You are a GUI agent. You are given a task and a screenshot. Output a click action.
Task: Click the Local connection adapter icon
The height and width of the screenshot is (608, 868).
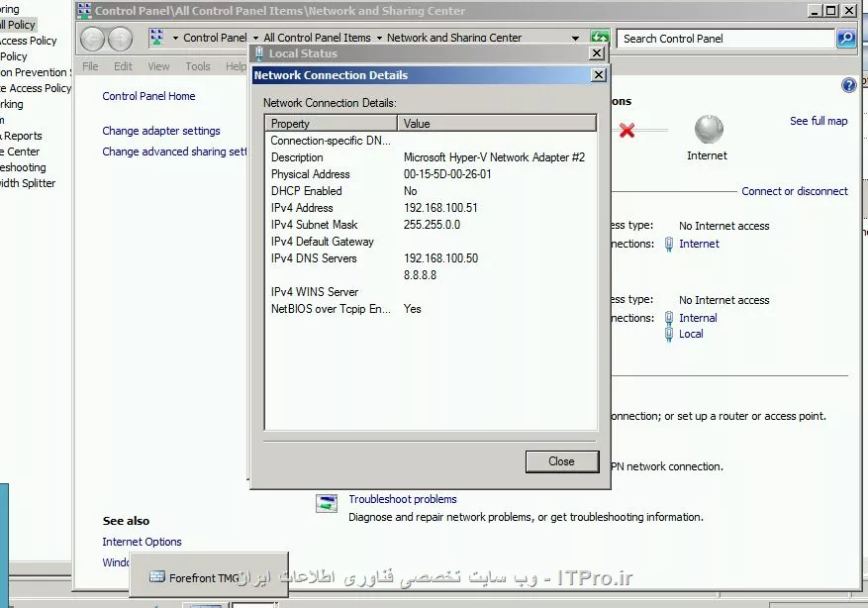669,334
